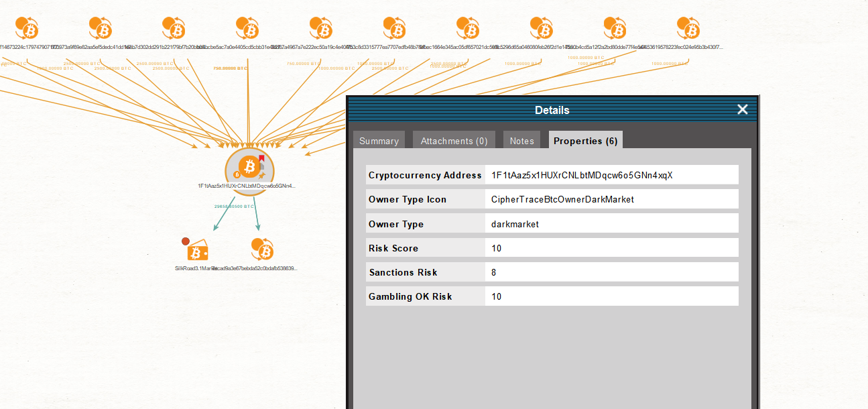Click the Risk Score value field

click(x=612, y=248)
